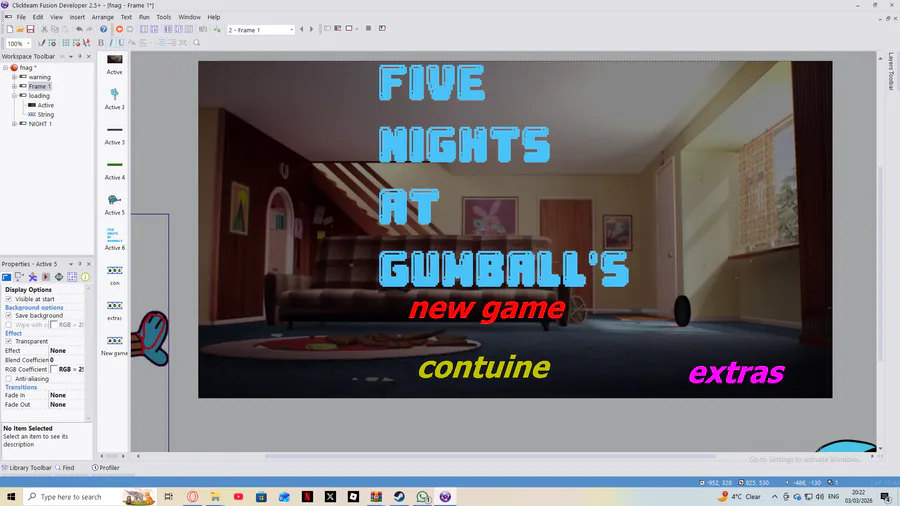Viewport: 900px width, 506px height.
Task: Open the File menu
Action: click(x=21, y=17)
